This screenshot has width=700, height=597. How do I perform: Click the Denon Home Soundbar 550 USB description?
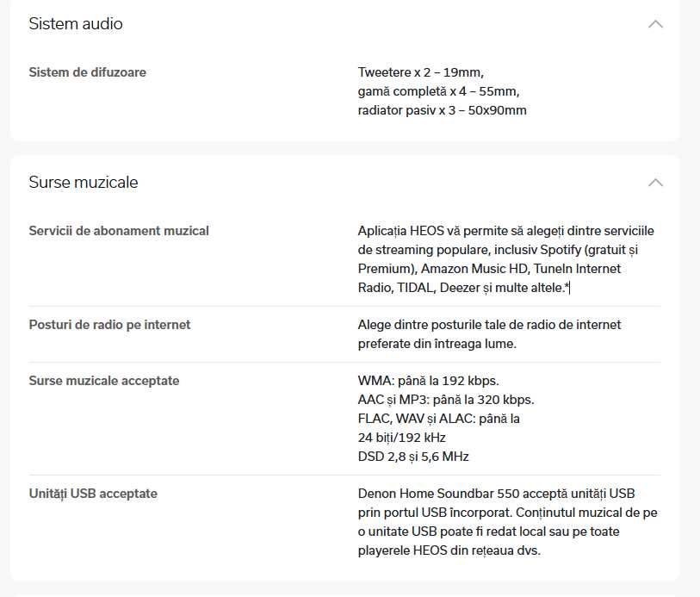507,522
